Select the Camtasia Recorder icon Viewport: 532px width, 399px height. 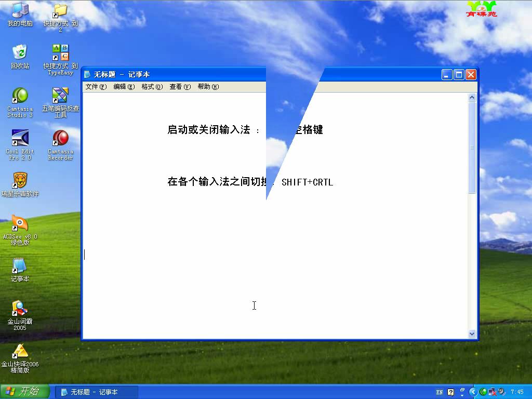click(x=60, y=145)
